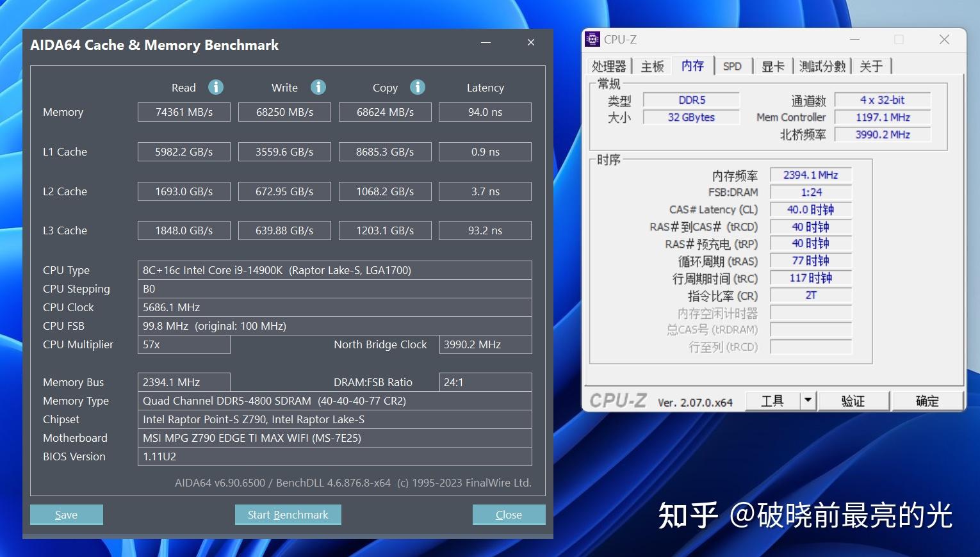Click the L3 Cache Write 639.88 GB/s field

pos(284,230)
